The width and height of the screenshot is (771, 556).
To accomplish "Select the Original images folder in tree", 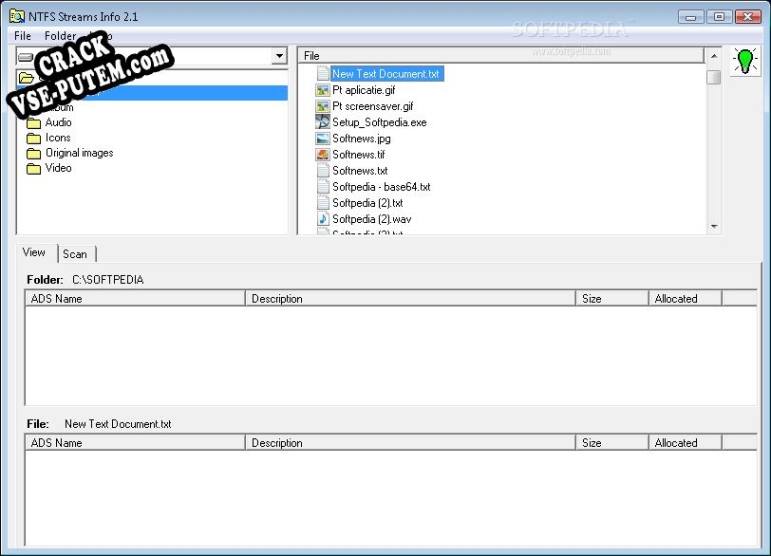I will pyautogui.click(x=79, y=153).
